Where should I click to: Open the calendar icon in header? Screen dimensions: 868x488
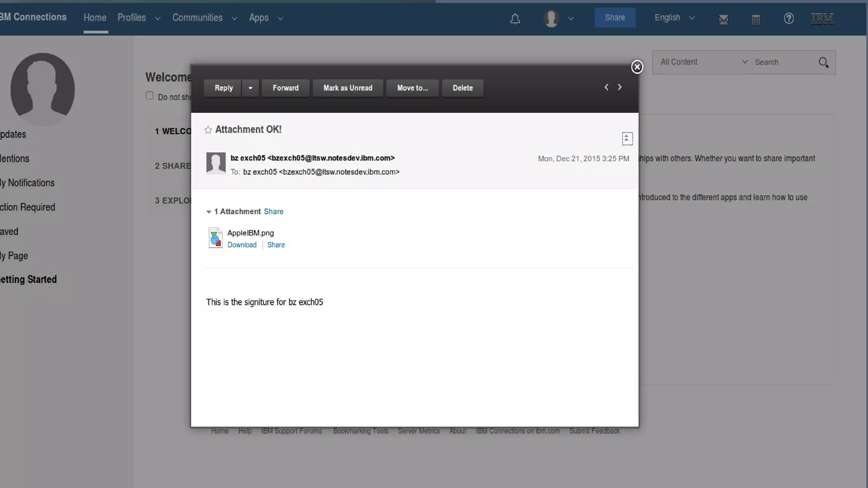tap(756, 19)
